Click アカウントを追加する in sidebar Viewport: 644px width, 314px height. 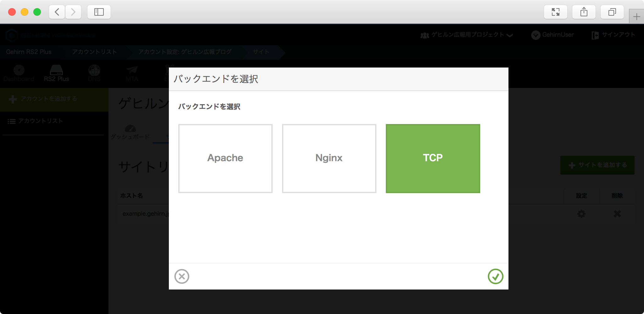point(49,99)
